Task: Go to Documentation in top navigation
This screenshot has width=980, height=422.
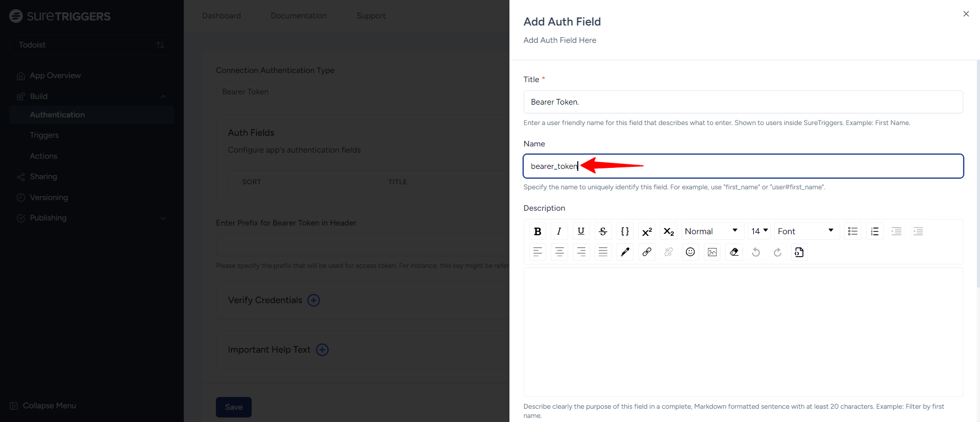Action: 299,16
